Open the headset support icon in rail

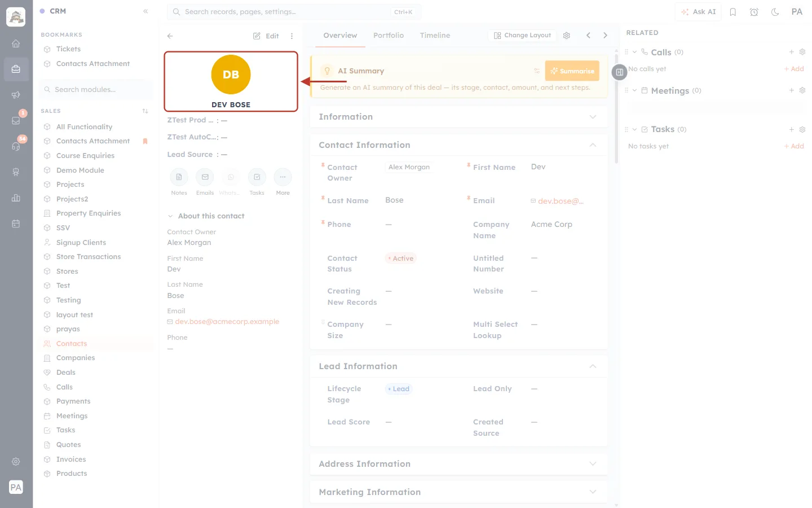click(16, 146)
